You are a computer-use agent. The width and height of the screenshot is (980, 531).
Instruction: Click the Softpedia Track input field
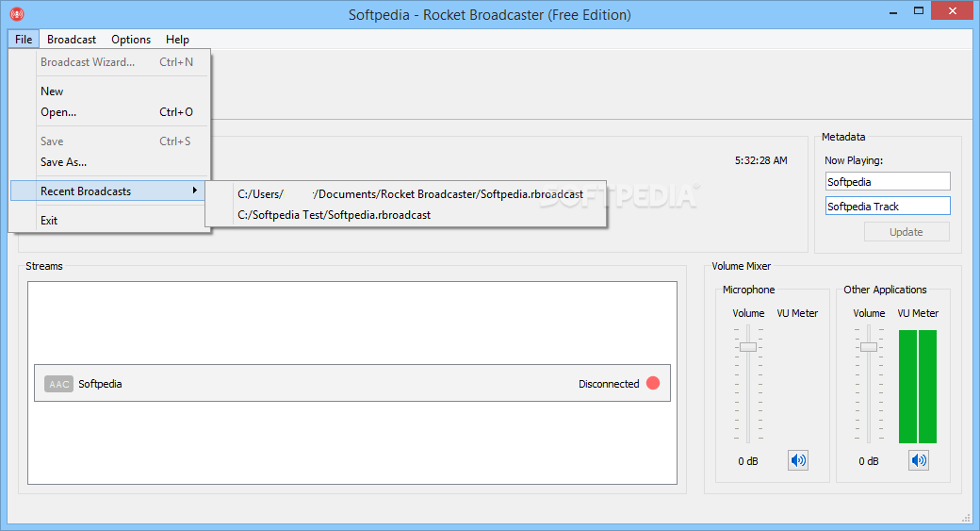click(888, 206)
